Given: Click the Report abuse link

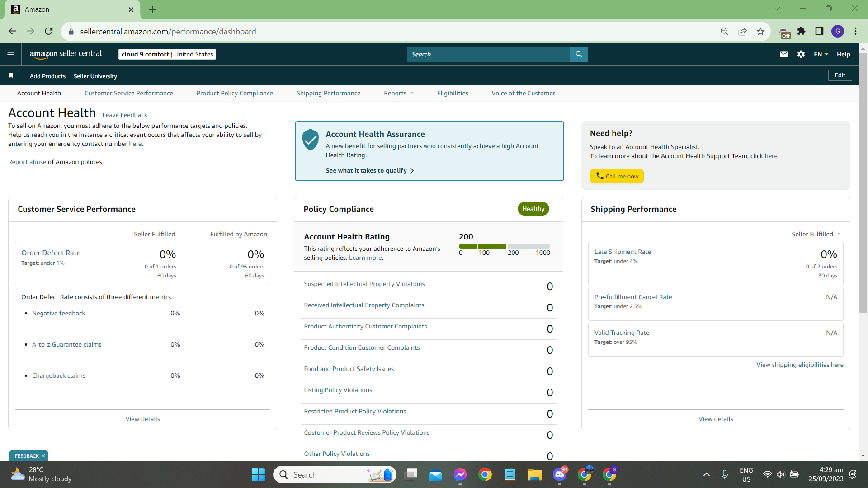Looking at the screenshot, I should coord(27,162).
